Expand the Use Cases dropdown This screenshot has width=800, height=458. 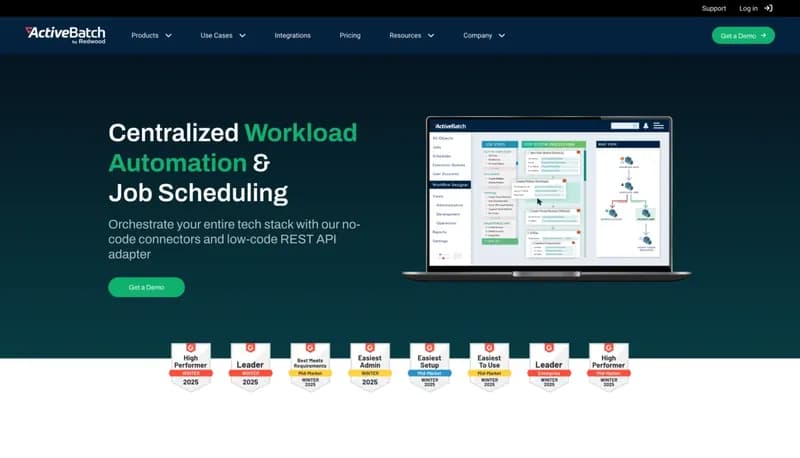point(223,36)
